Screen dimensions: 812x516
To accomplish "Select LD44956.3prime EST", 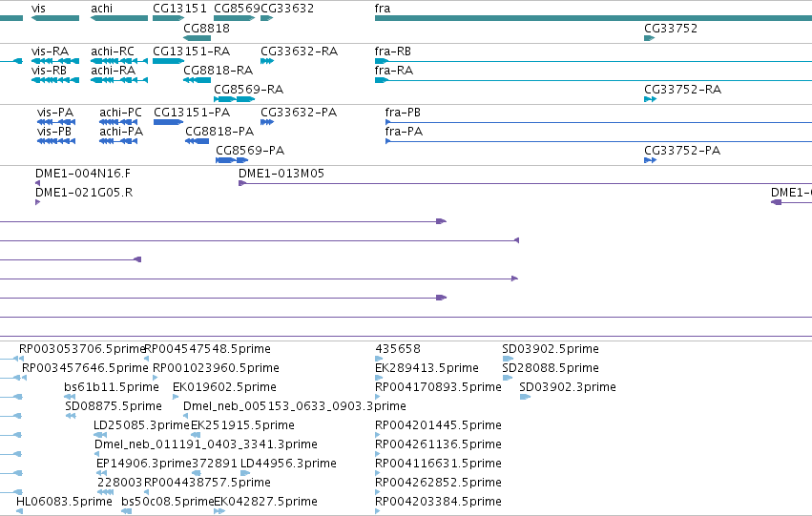I will coord(245,473).
